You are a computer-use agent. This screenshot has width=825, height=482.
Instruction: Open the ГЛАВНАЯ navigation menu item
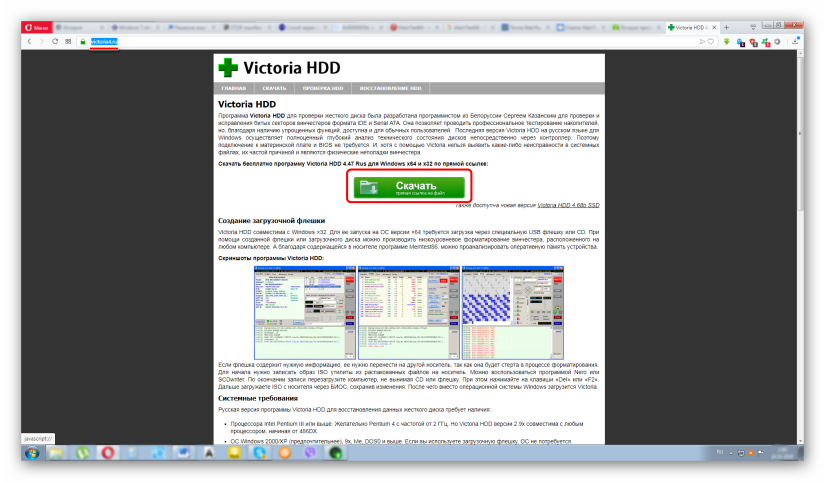click(234, 89)
